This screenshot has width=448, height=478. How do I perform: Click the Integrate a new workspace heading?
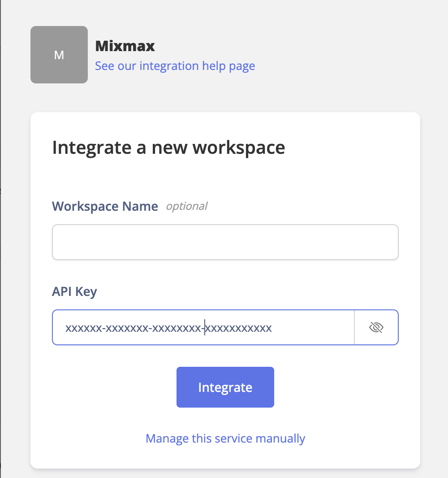point(168,148)
